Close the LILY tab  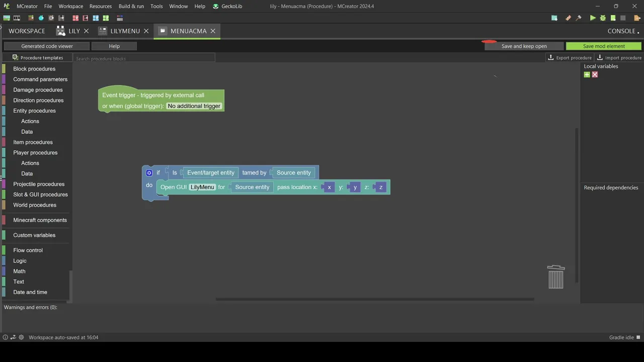86,31
